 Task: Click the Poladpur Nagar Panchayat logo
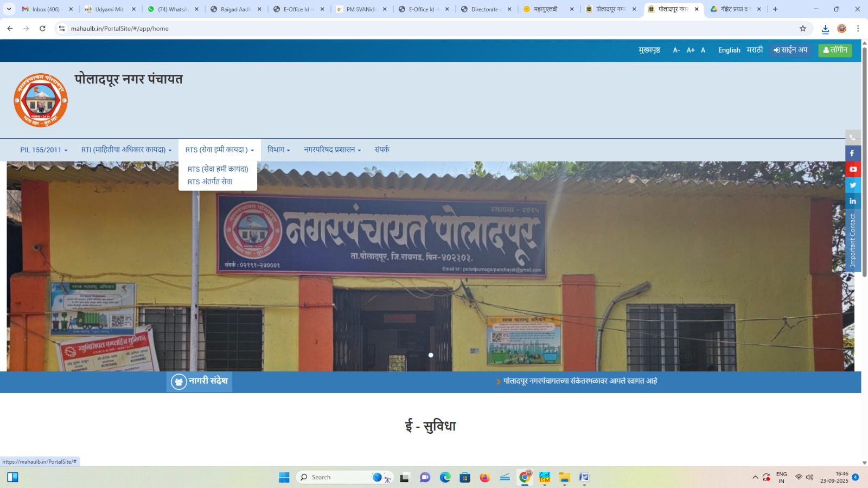pyautogui.click(x=41, y=100)
